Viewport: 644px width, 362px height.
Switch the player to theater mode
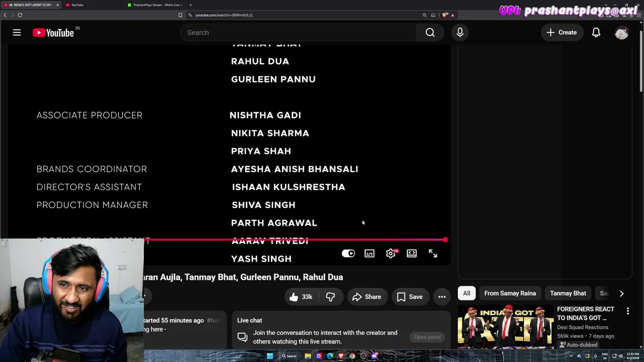[x=412, y=253]
